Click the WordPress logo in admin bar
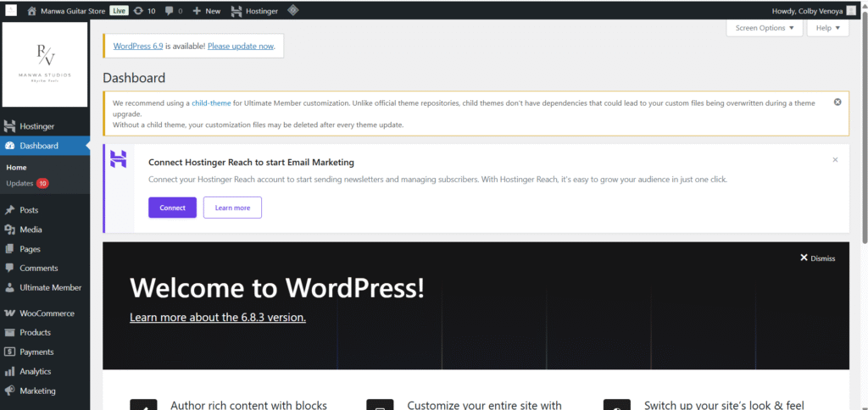The width and height of the screenshot is (868, 410). pyautogui.click(x=11, y=11)
